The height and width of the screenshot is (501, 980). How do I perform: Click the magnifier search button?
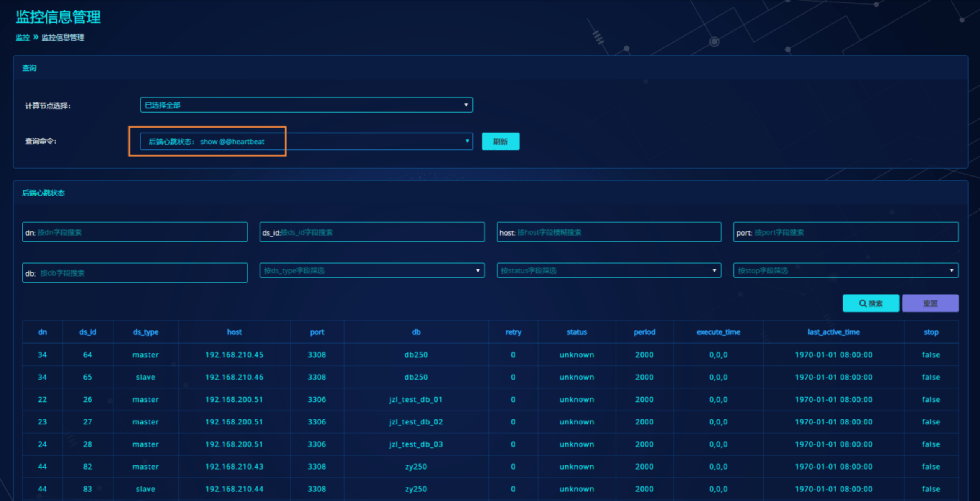[871, 303]
